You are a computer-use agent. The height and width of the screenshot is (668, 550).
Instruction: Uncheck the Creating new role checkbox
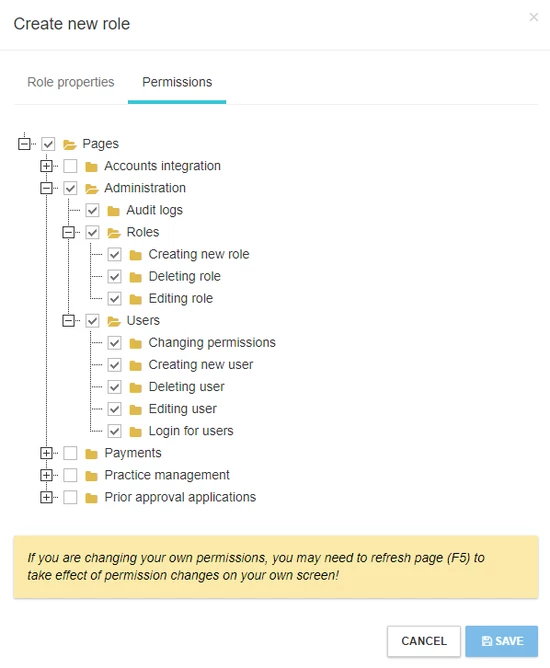pyautogui.click(x=114, y=255)
